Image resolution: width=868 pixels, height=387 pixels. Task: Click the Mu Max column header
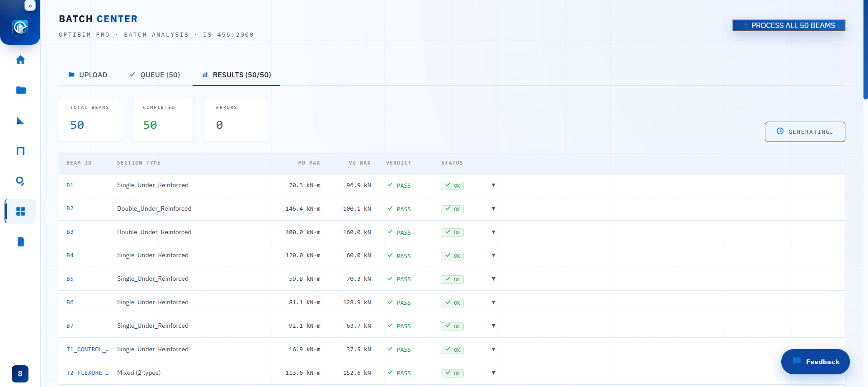pos(309,163)
